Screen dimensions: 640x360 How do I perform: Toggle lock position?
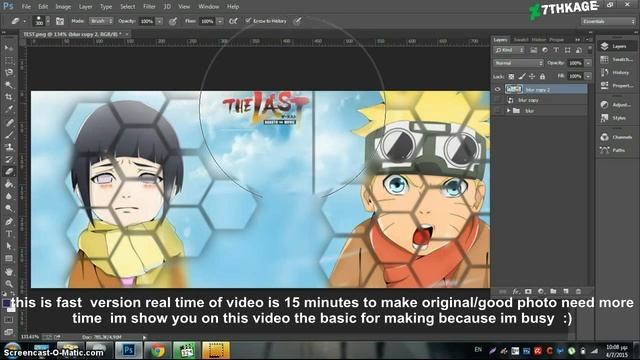pos(532,76)
